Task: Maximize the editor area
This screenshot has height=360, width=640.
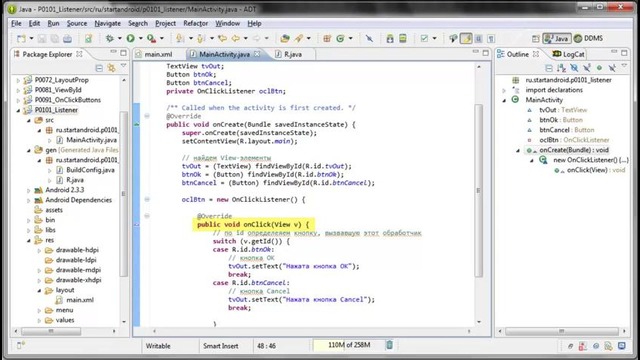Action: pyautogui.click(x=485, y=53)
